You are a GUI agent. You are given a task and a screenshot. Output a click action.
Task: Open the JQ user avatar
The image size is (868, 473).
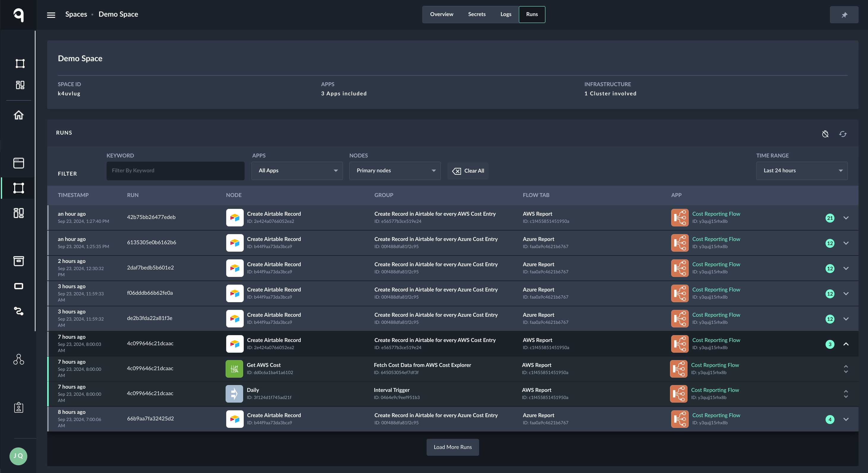tap(18, 456)
